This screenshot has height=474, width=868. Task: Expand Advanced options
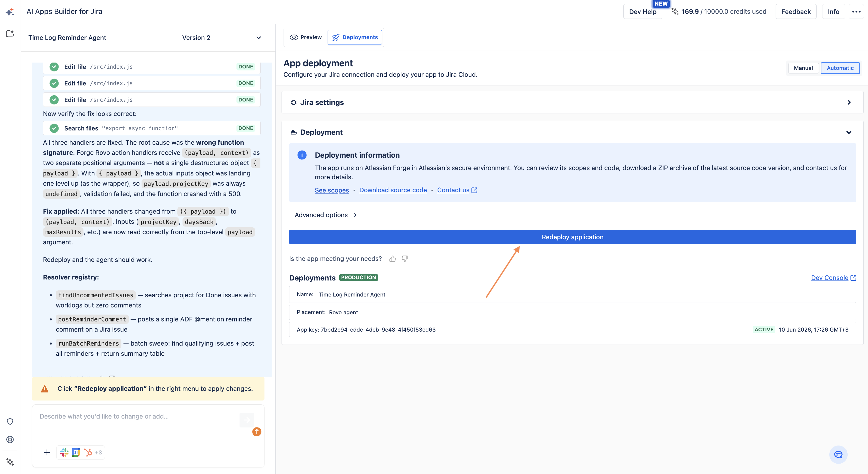click(326, 215)
